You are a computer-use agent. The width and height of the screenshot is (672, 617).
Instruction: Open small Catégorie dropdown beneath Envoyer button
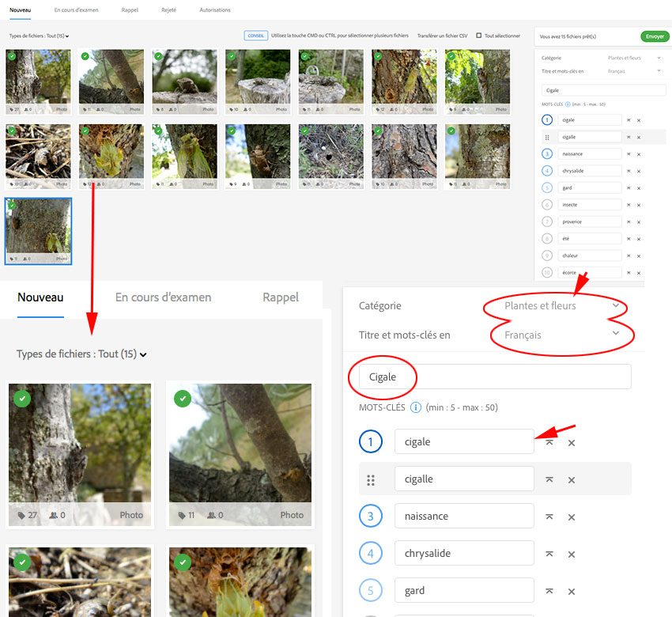[634, 58]
